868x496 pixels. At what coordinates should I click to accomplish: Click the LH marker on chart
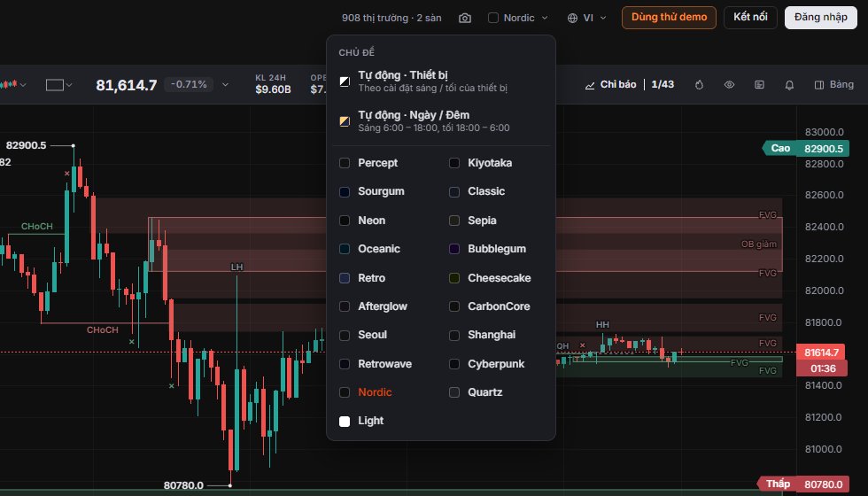pyautogui.click(x=237, y=267)
